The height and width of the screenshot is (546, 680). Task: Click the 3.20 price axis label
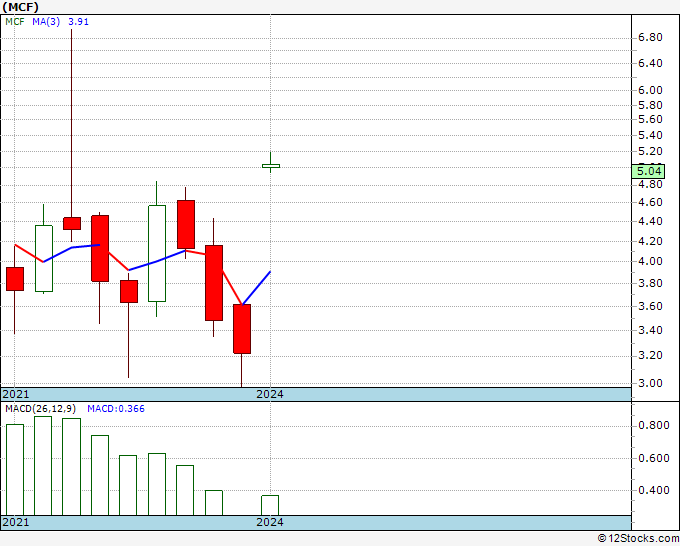coord(650,356)
